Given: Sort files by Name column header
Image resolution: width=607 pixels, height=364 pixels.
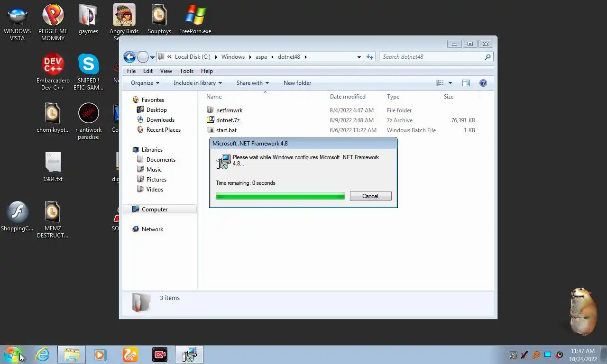Looking at the screenshot, I should (265, 97).
